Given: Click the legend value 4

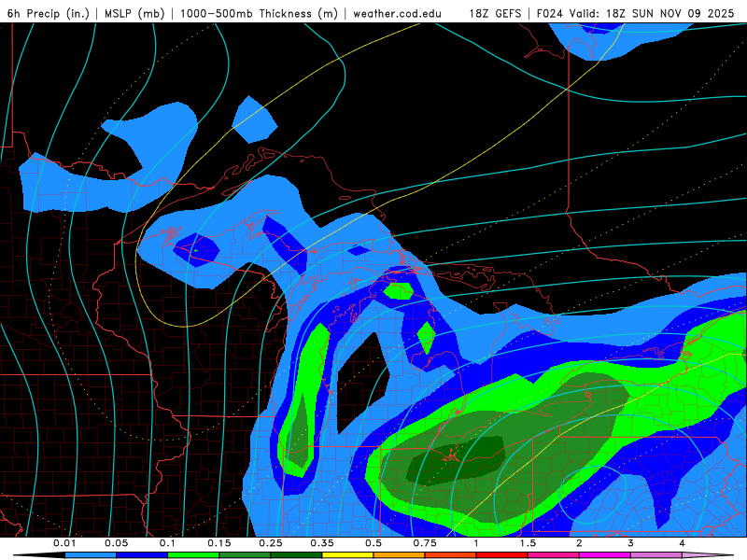Looking at the screenshot, I should tap(682, 543).
